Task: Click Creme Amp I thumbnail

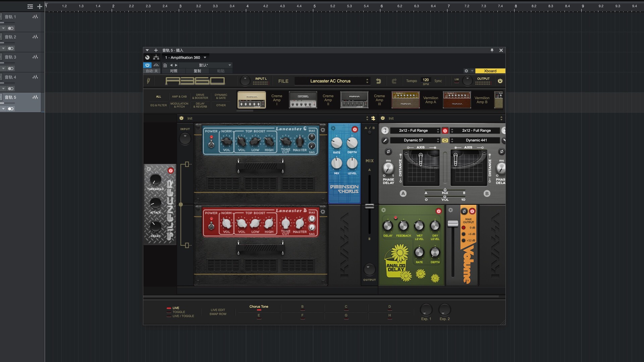Action: click(252, 100)
